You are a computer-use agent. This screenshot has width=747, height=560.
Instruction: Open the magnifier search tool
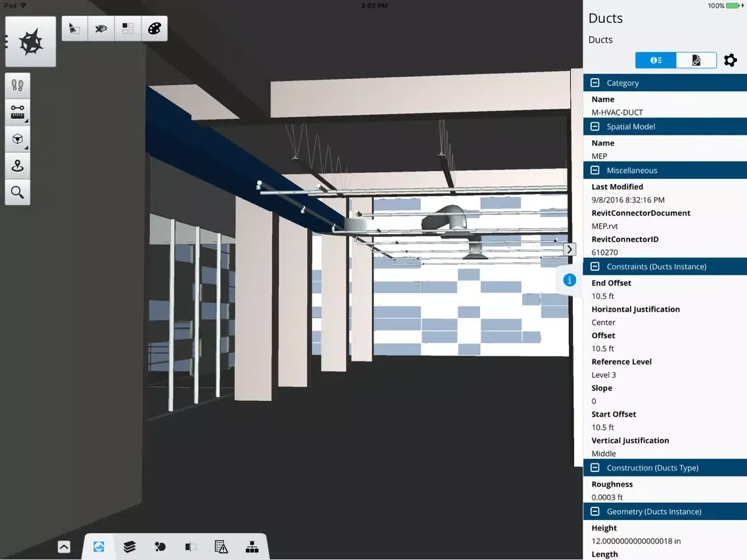pyautogui.click(x=18, y=193)
